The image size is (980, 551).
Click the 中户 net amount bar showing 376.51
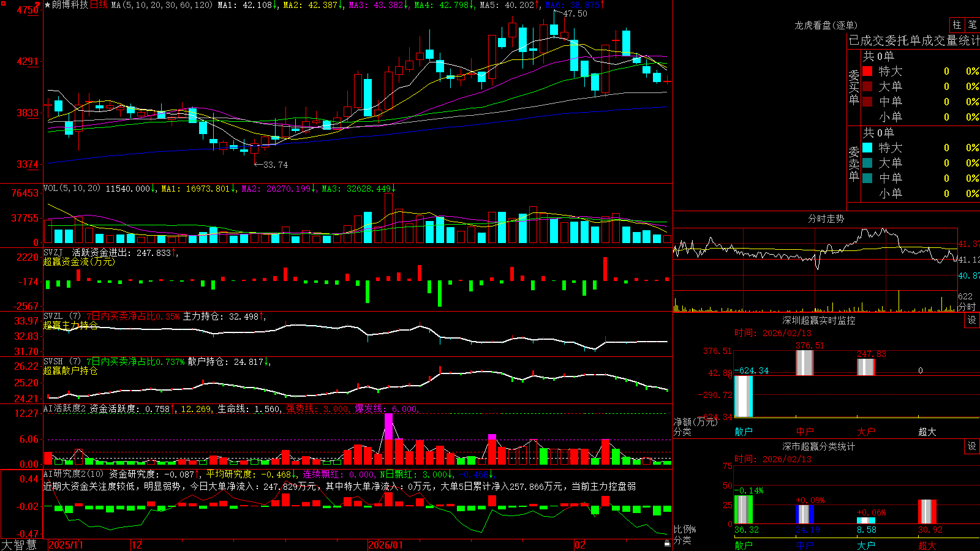[x=805, y=362]
